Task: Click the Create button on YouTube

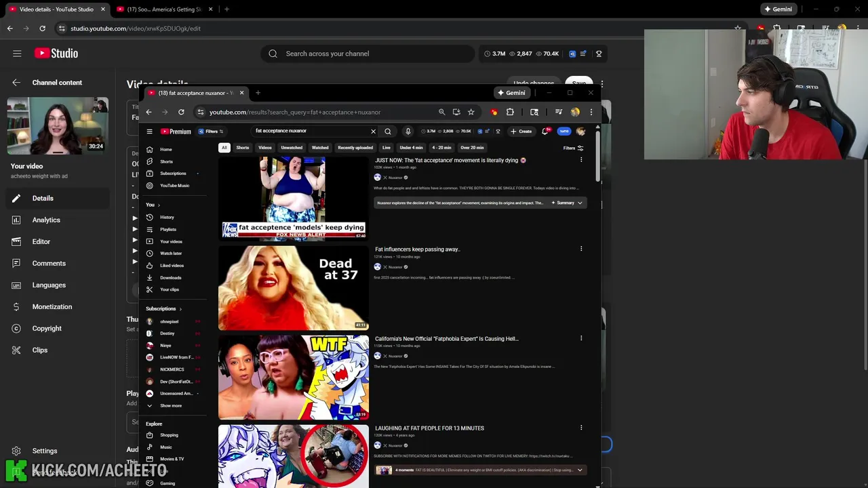Action: click(x=521, y=131)
